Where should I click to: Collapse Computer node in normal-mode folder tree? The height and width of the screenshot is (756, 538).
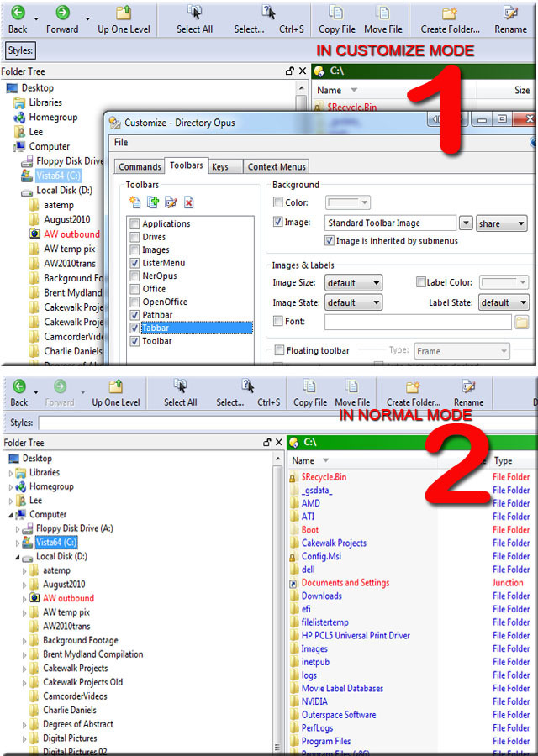click(11, 515)
